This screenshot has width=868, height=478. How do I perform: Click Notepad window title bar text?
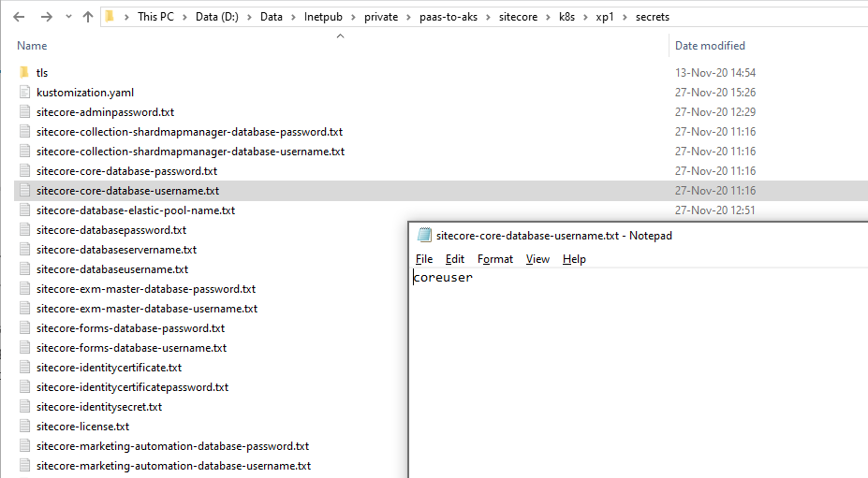click(x=553, y=236)
